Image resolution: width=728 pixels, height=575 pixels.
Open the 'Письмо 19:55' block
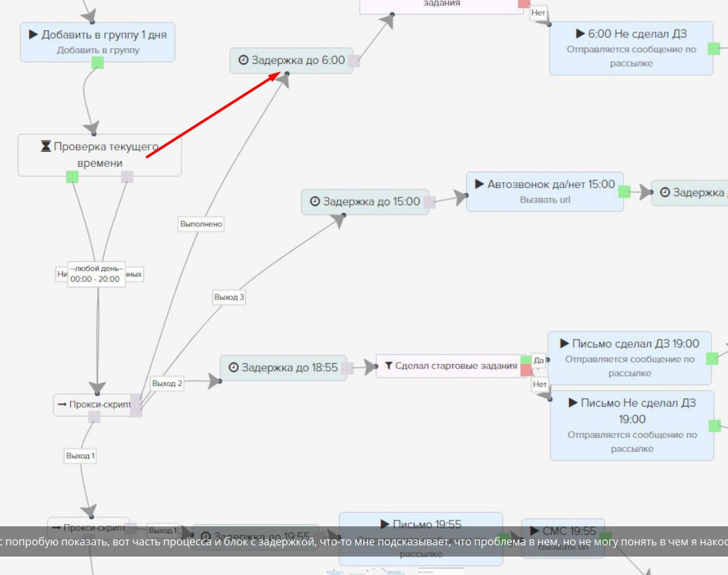[421, 539]
